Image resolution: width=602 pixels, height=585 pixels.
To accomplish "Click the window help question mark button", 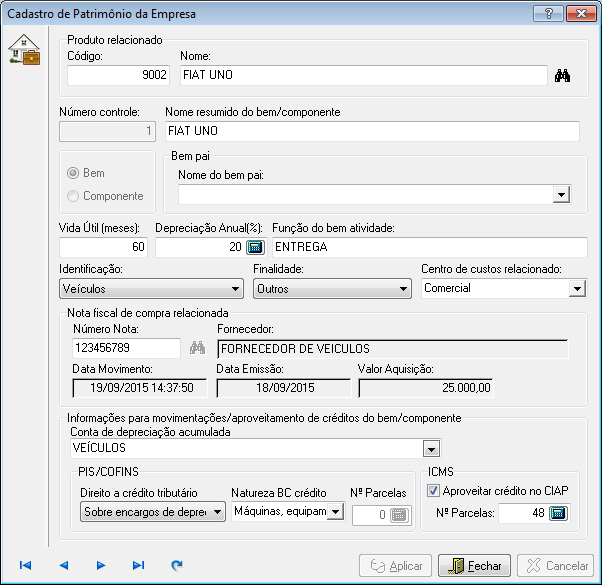I will point(545,14).
